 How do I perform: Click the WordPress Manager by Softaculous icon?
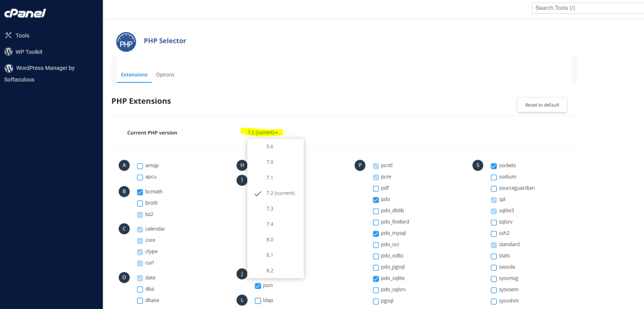[8, 68]
